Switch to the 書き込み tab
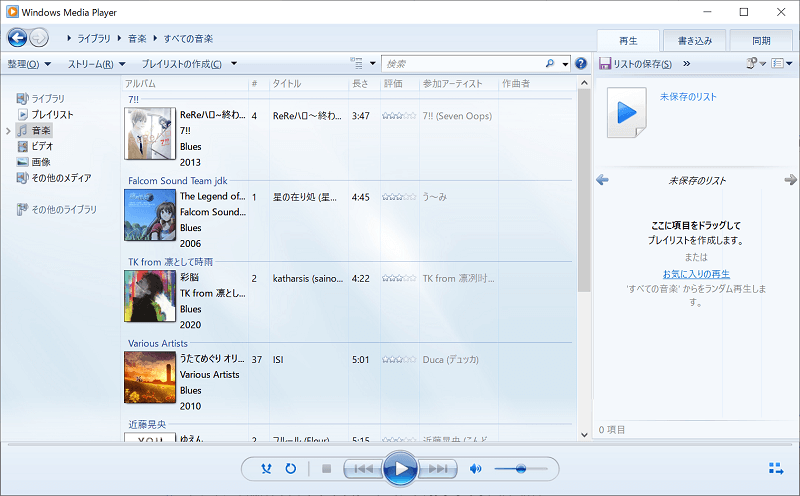Image resolution: width=800 pixels, height=496 pixels. (694, 41)
